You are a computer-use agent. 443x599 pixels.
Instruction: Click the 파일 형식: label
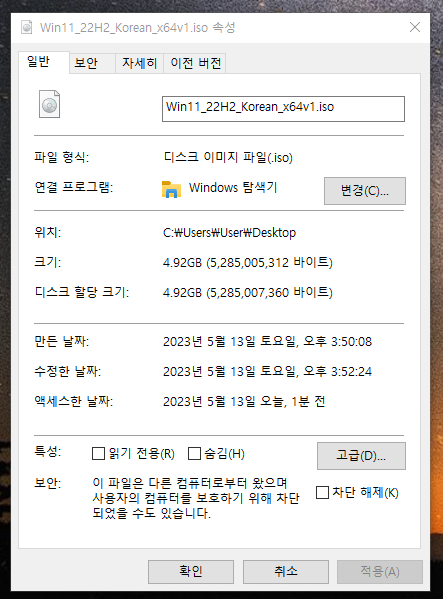point(61,157)
